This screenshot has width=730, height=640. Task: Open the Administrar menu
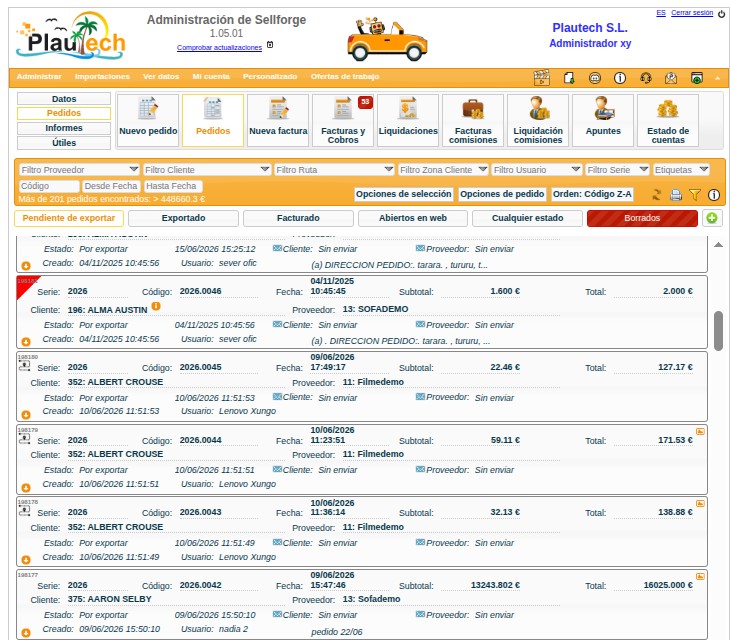[39, 76]
